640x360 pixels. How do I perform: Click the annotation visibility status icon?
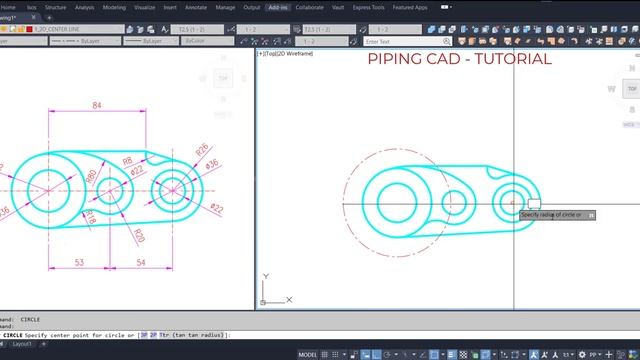(533, 355)
